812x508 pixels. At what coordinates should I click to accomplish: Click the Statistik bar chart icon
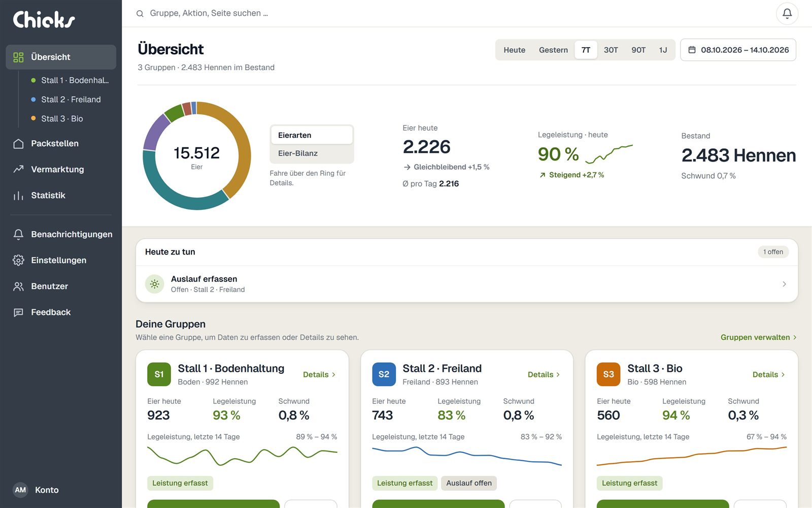click(18, 196)
